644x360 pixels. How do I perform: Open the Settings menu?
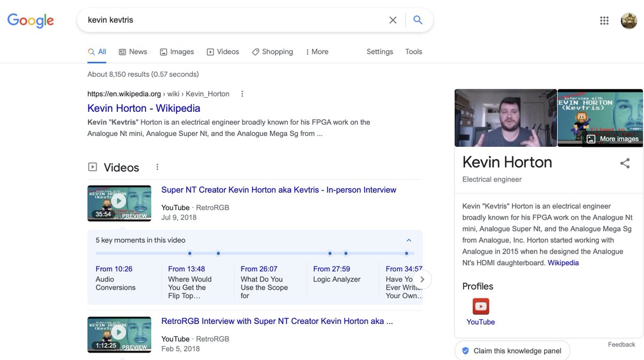click(x=380, y=52)
